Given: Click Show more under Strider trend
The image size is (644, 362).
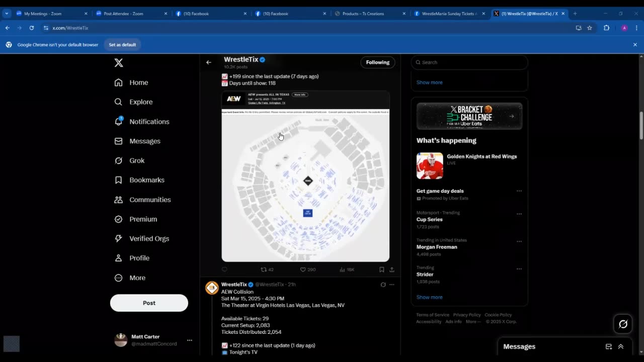Looking at the screenshot, I should (x=429, y=297).
